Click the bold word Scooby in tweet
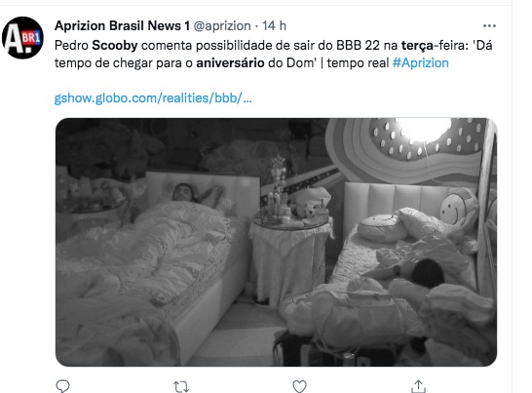 (x=115, y=46)
